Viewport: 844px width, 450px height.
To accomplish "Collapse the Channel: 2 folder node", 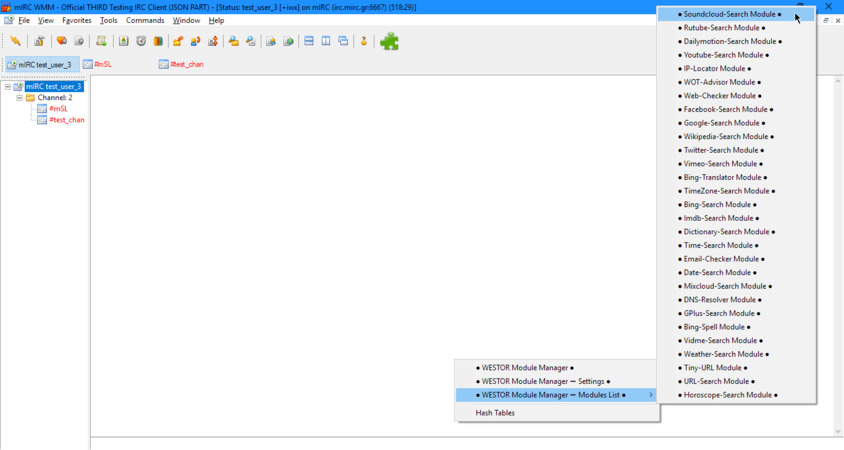I will pos(19,98).
